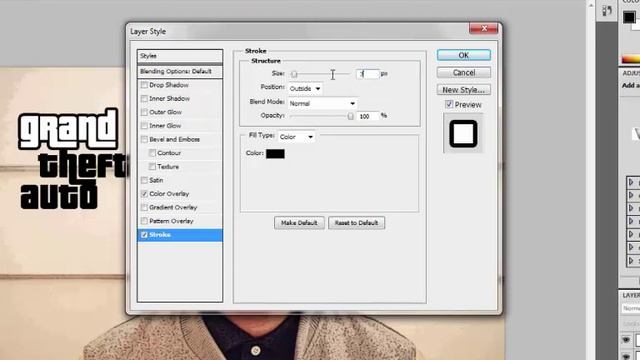Confirm the Layer Style with OK
This screenshot has height=360, width=640.
[464, 55]
